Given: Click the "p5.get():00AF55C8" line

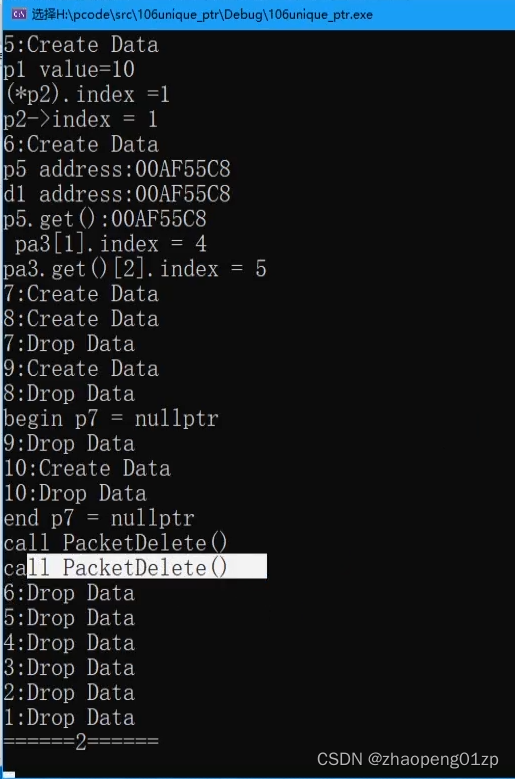Looking at the screenshot, I should 105,219.
